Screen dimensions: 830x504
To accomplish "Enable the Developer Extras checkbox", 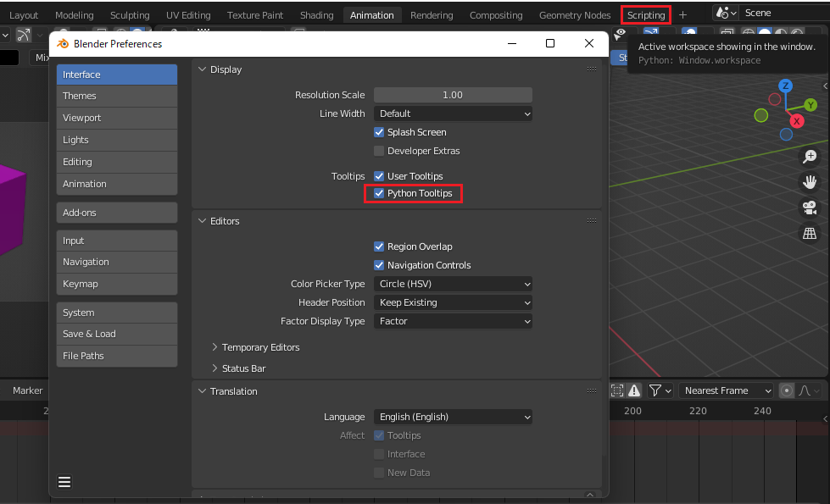I will 380,151.
